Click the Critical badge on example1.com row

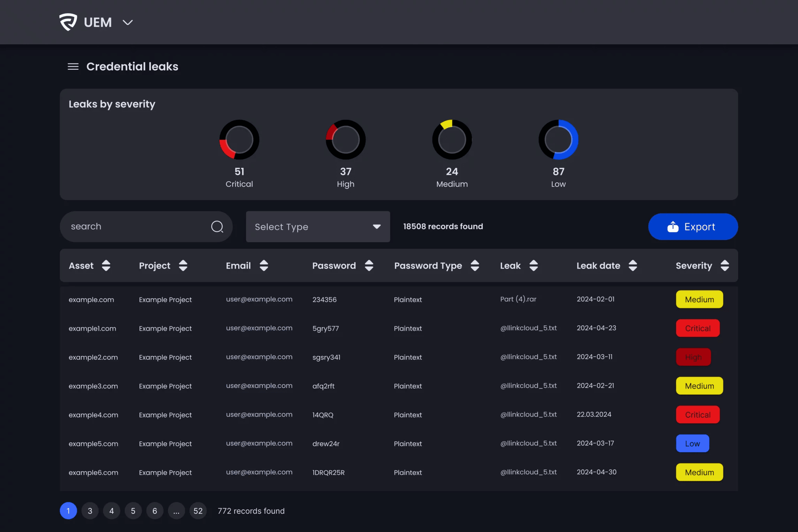697,328
